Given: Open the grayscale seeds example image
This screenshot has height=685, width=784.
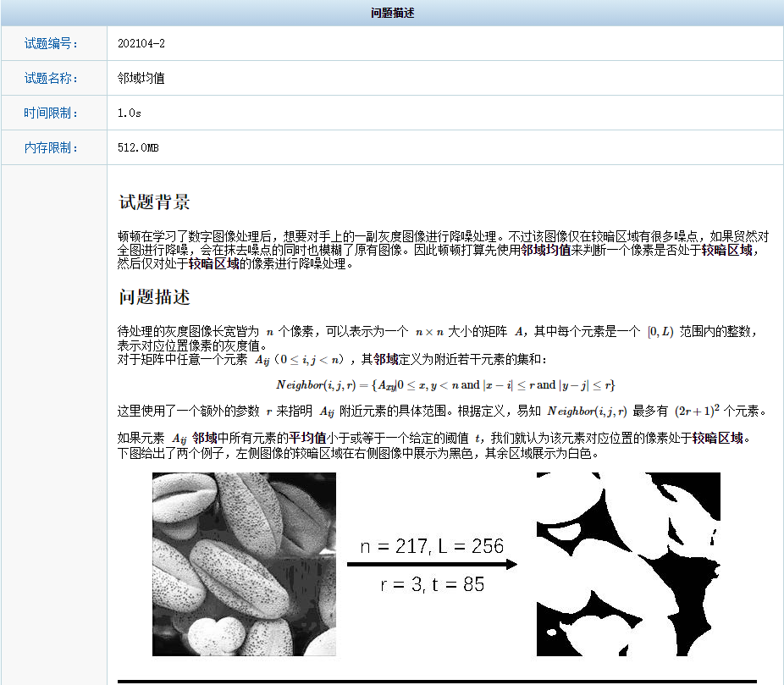Looking at the screenshot, I should pyautogui.click(x=243, y=565).
